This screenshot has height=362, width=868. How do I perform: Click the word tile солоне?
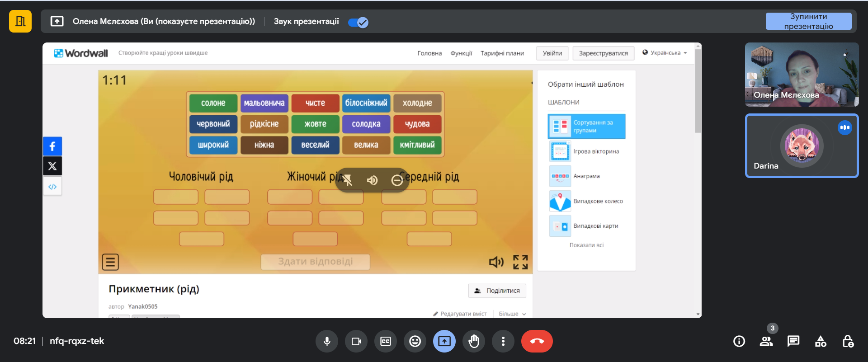point(213,103)
